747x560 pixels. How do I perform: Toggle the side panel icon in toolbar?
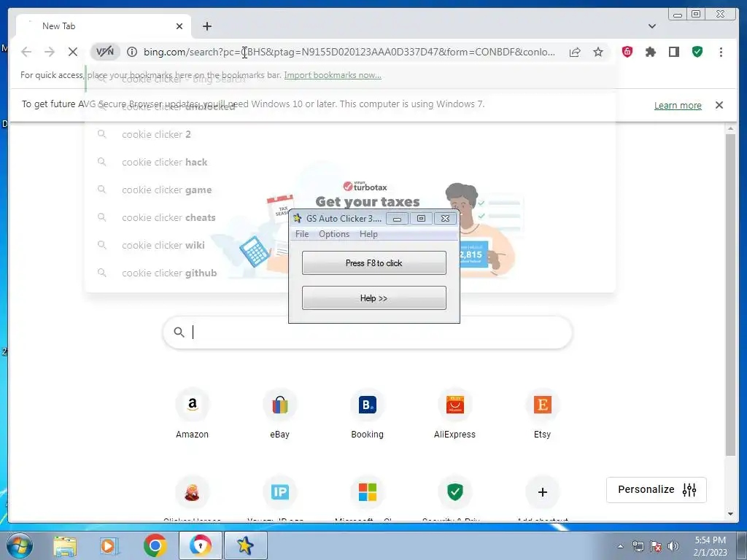[x=673, y=52]
